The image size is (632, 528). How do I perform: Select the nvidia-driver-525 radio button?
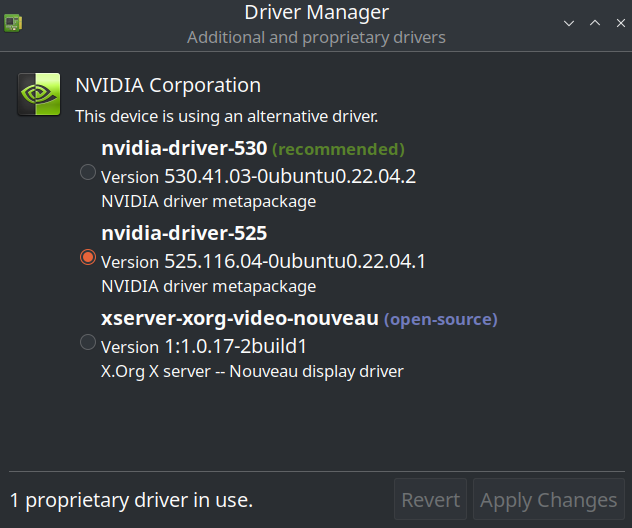[x=87, y=257]
